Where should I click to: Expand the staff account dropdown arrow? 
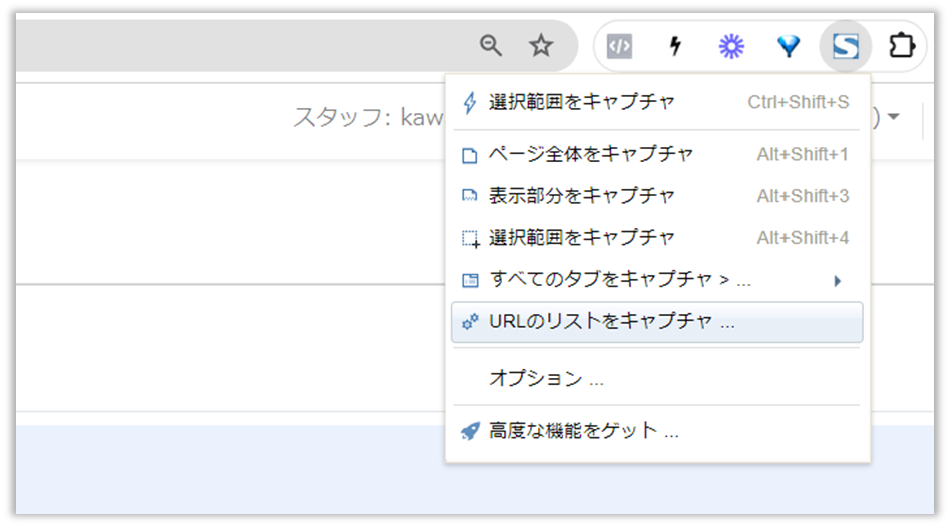pos(893,117)
